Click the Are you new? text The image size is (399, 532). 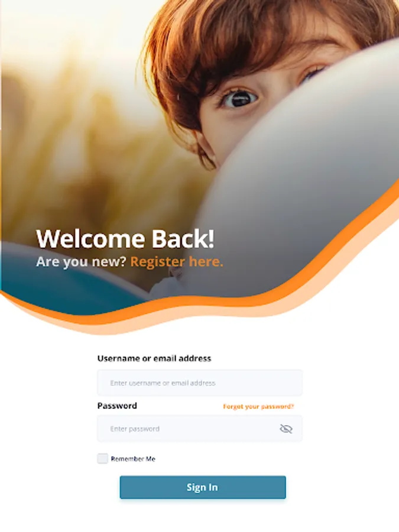(x=81, y=262)
